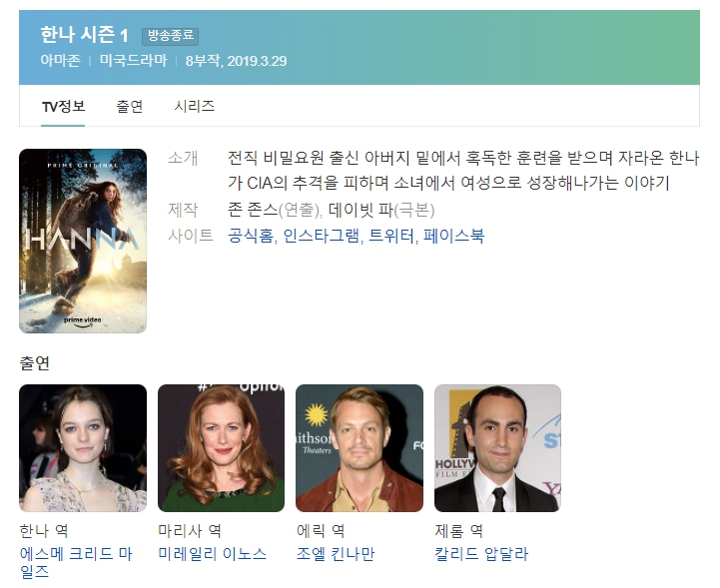Click the 아마존 channel label
720x588 pixels.
60,61
